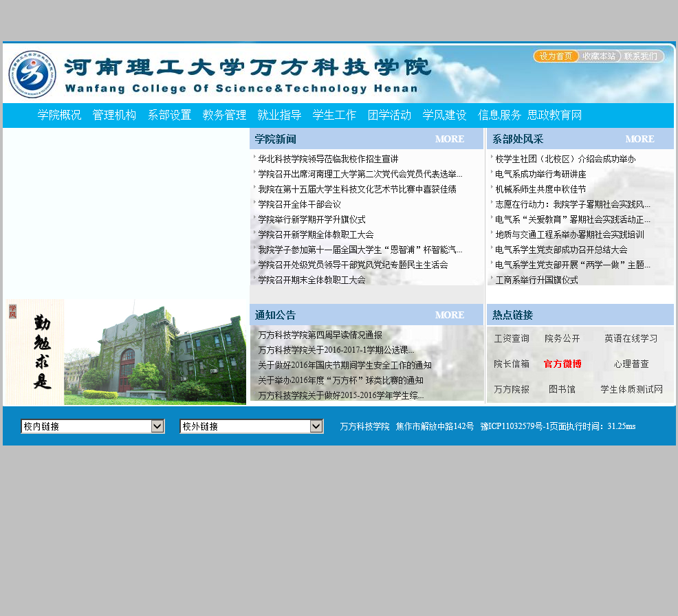Open news 学院召开期末全体教职工大会
The height and width of the screenshot is (616, 678).
(311, 280)
